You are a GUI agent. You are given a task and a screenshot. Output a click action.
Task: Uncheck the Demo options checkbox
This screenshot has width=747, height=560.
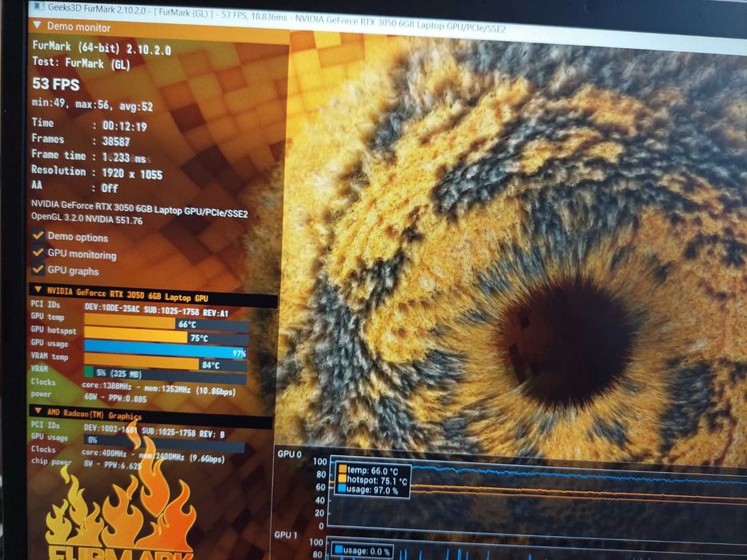(x=38, y=235)
